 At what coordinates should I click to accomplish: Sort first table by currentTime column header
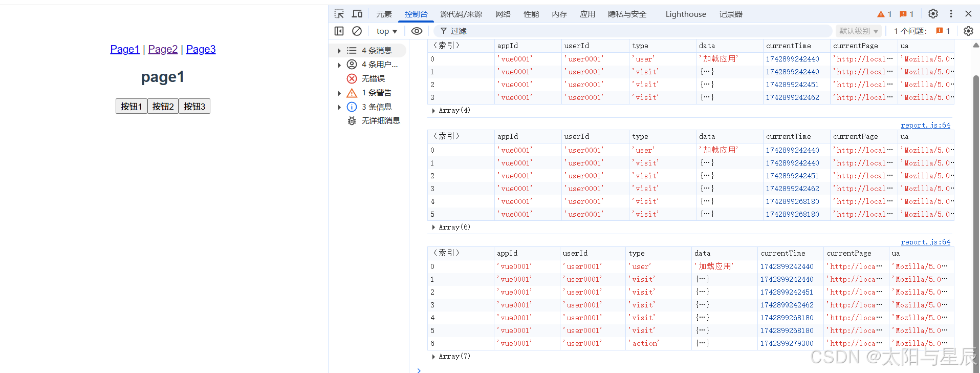click(796, 46)
